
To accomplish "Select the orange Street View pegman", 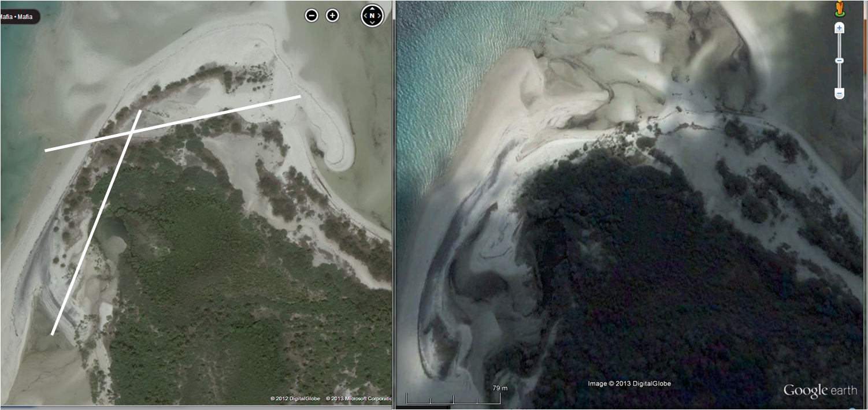I will (840, 9).
